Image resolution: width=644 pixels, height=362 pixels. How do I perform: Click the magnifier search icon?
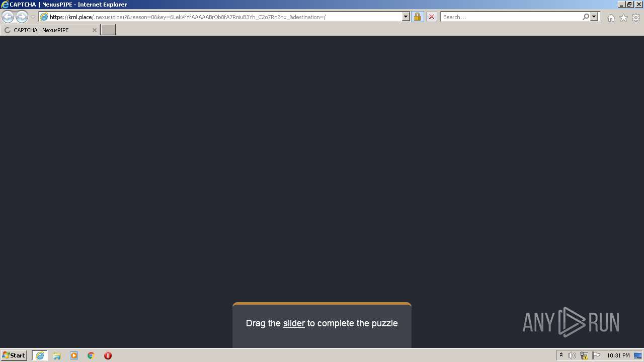[586, 17]
